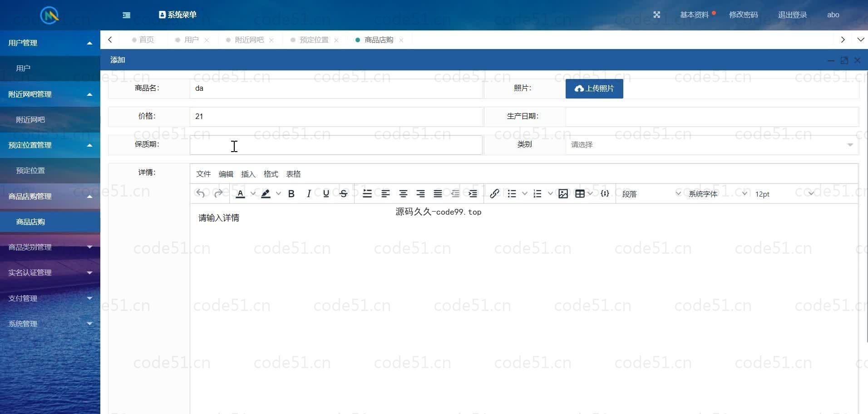Close the 用户 tab
The image size is (868, 414).
tap(207, 40)
